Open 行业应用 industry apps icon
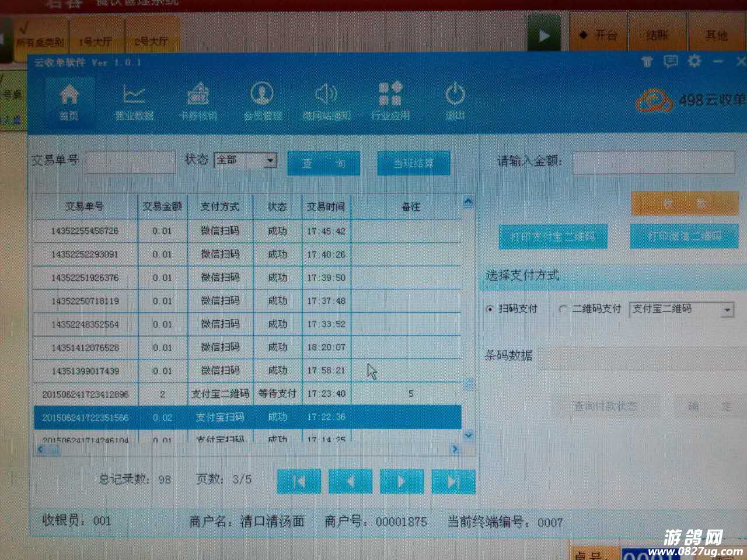Screen dimensions: 747x560 click(390, 100)
